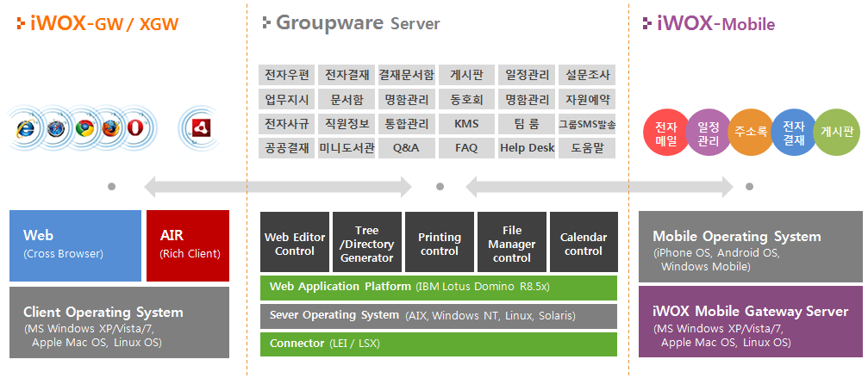Open the KMS module box
The width and height of the screenshot is (868, 378).
[x=466, y=123]
